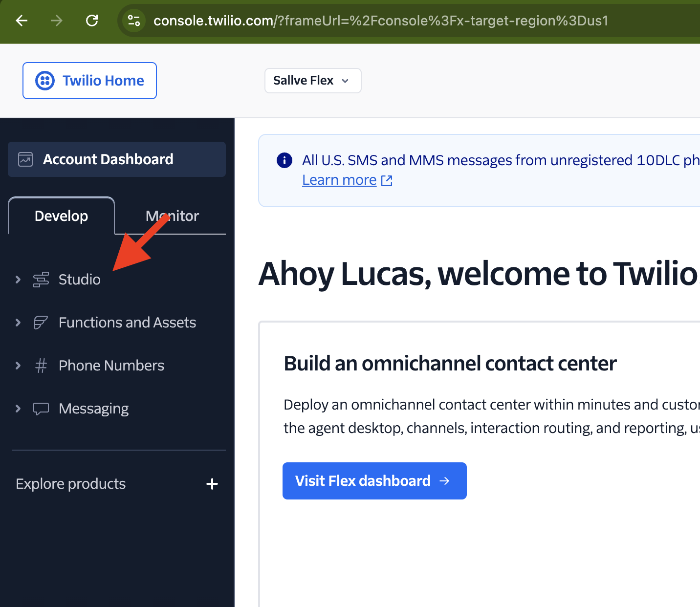
Task: Click the Account Dashboard chart icon
Action: [25, 159]
